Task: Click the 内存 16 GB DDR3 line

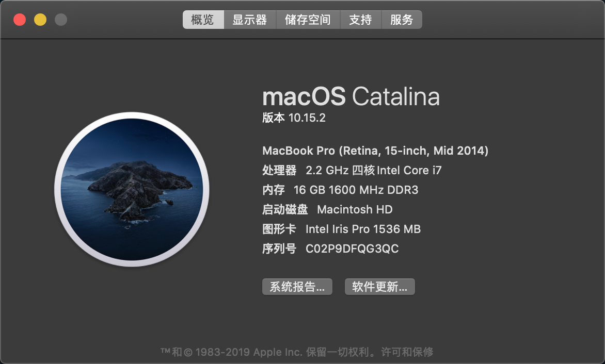Action: (340, 190)
